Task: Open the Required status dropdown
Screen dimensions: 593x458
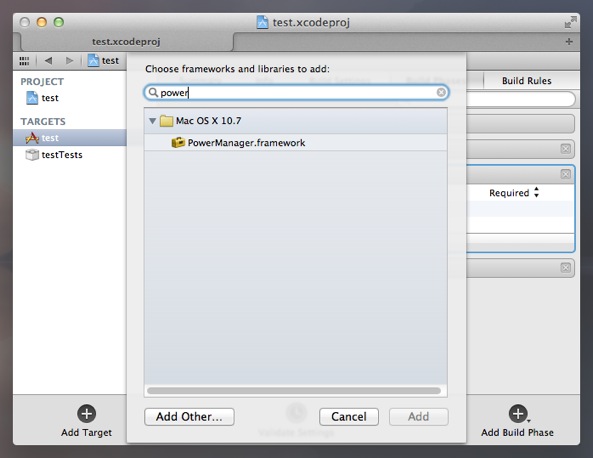Action: coord(514,193)
